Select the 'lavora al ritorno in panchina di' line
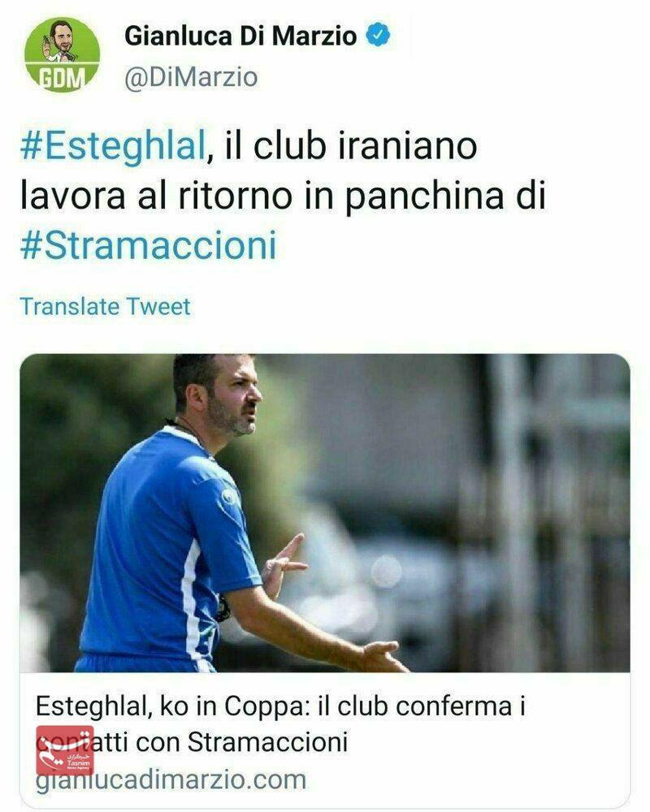 pyautogui.click(x=283, y=197)
